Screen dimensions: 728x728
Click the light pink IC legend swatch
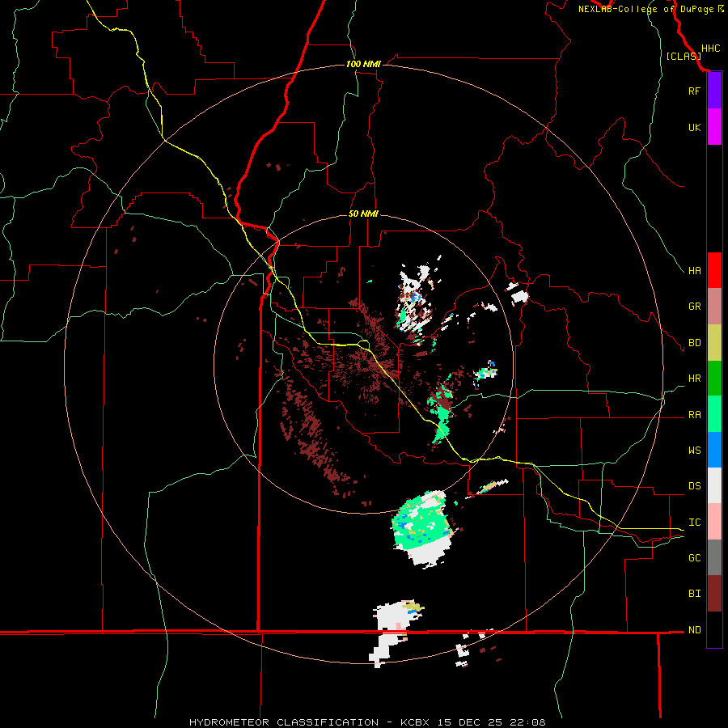point(714,522)
